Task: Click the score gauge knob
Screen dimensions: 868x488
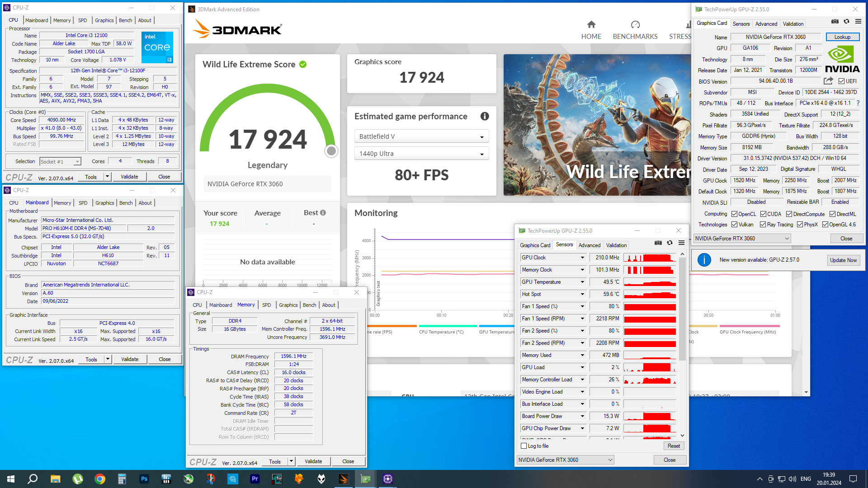Action: [x=331, y=151]
